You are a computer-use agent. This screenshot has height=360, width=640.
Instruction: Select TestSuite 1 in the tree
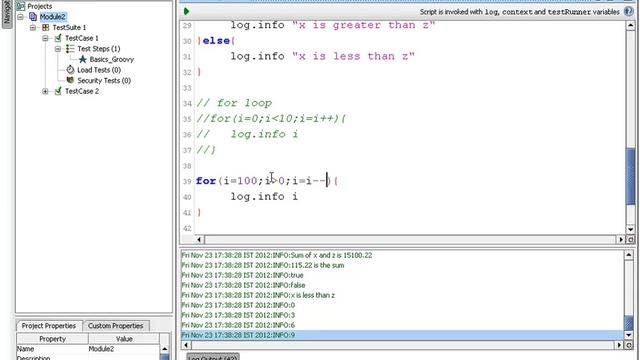click(x=69, y=27)
